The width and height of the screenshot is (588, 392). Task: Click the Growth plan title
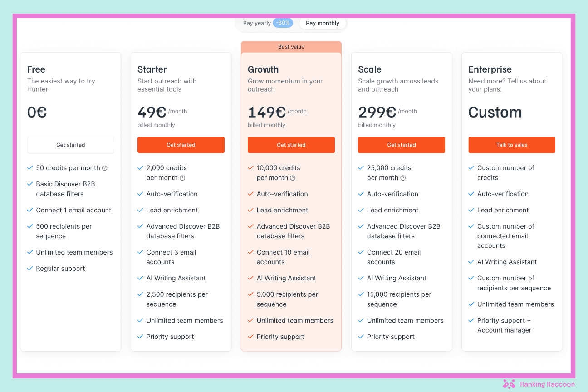tap(263, 69)
